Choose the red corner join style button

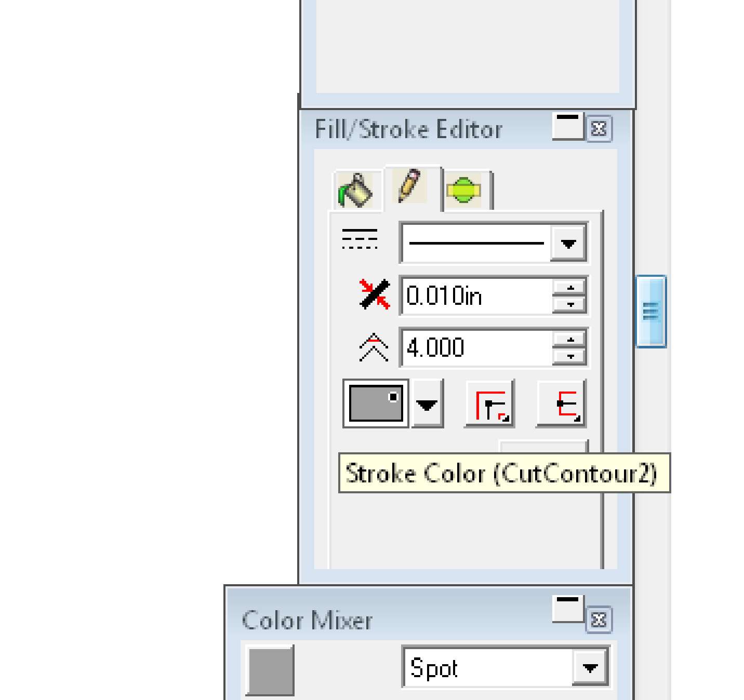(x=489, y=404)
